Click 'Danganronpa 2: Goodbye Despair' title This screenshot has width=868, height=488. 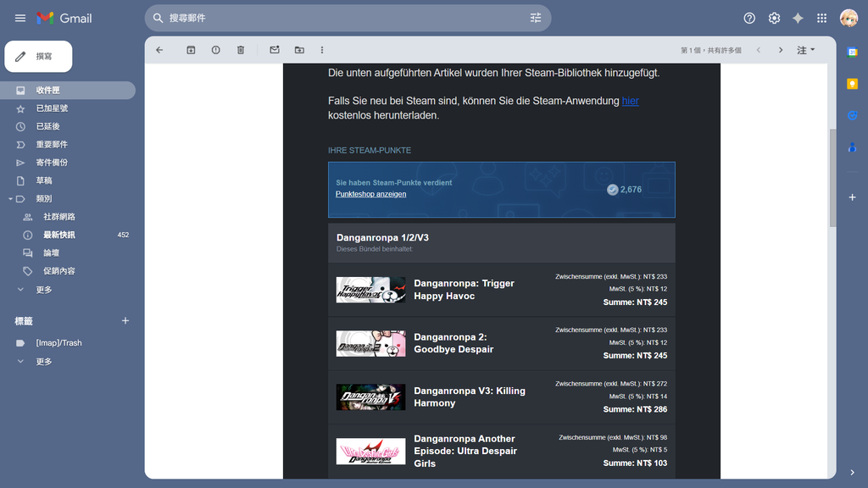pos(453,344)
